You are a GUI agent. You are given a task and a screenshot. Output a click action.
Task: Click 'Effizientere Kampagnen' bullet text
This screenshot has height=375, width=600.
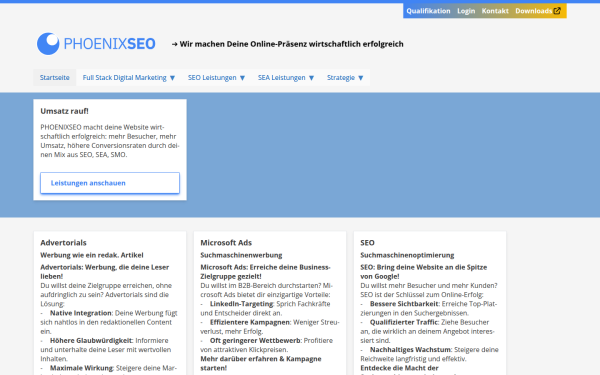point(250,322)
